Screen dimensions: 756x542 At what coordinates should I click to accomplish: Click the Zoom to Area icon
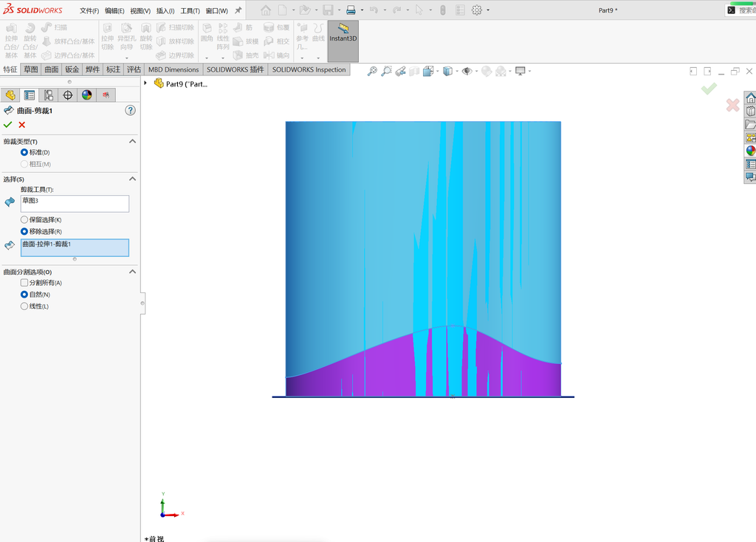tap(386, 72)
